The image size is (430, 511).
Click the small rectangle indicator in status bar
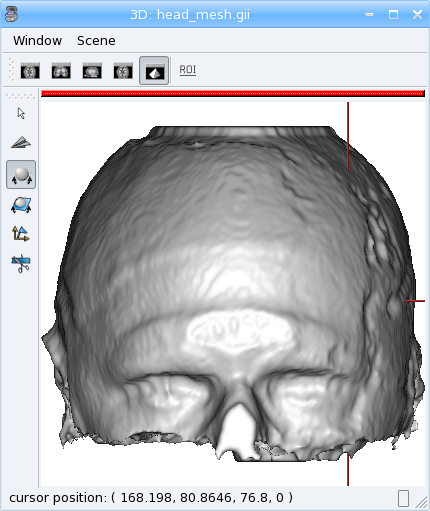[403, 499]
